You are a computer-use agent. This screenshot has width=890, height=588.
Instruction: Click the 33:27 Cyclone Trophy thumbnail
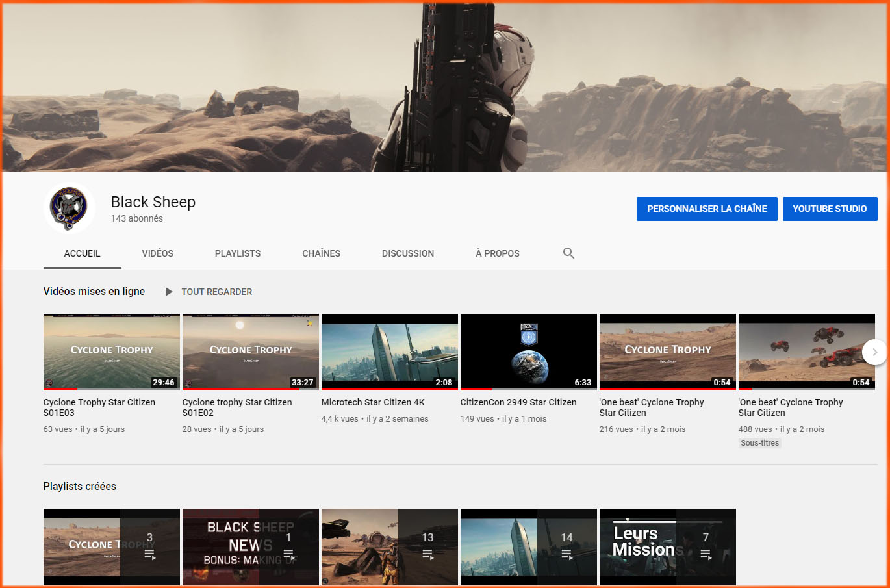click(x=251, y=352)
